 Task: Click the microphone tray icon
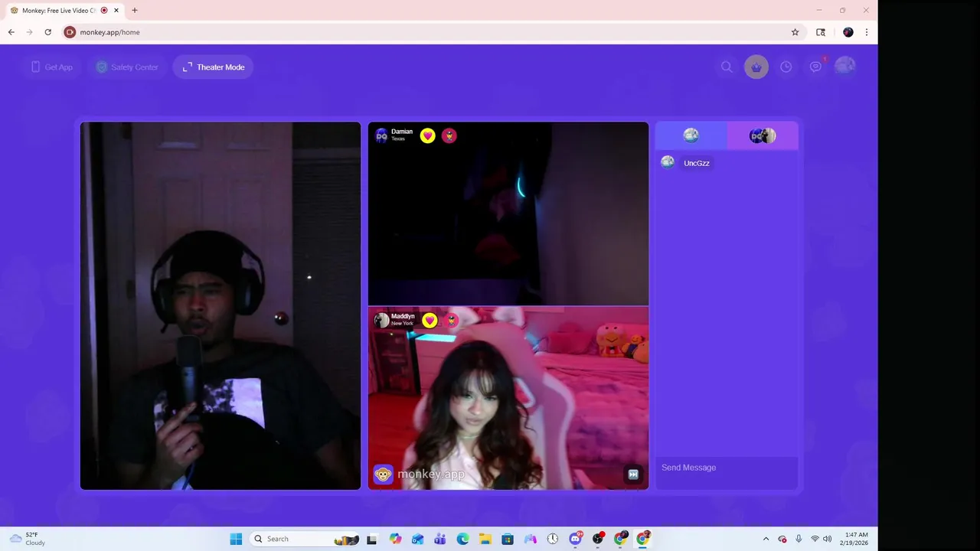pyautogui.click(x=799, y=539)
